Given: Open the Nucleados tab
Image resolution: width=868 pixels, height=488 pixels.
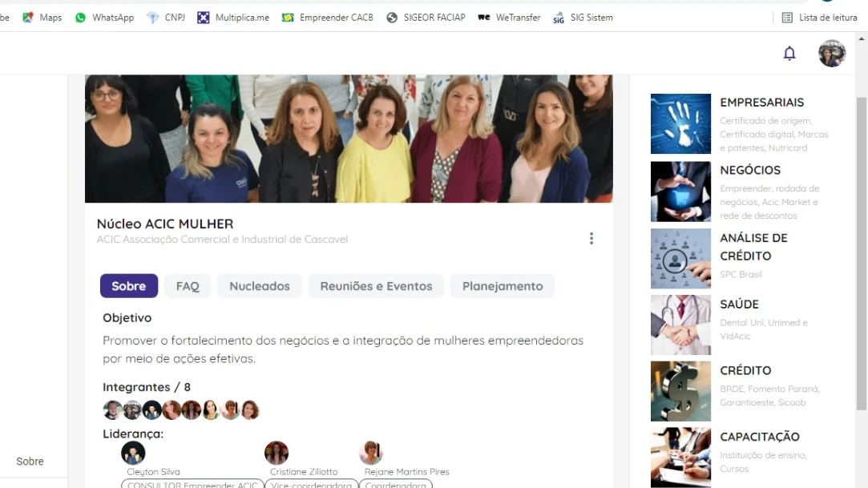Looking at the screenshot, I should point(260,286).
